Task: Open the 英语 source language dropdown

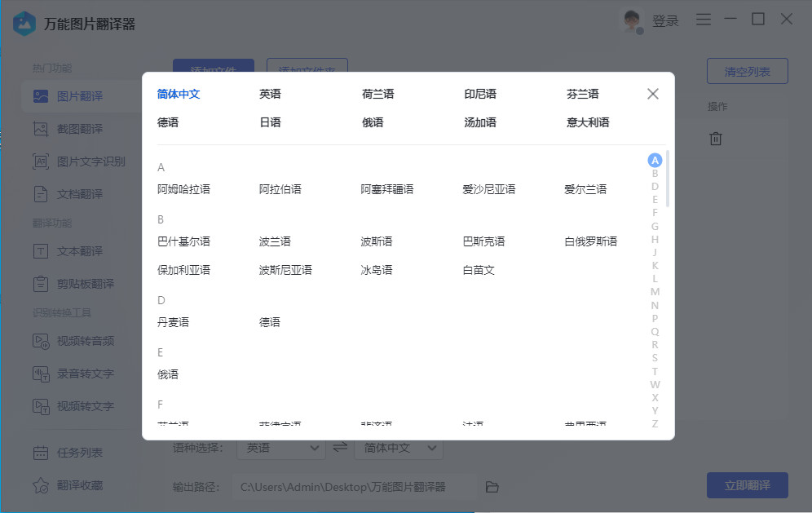Action: pyautogui.click(x=281, y=448)
